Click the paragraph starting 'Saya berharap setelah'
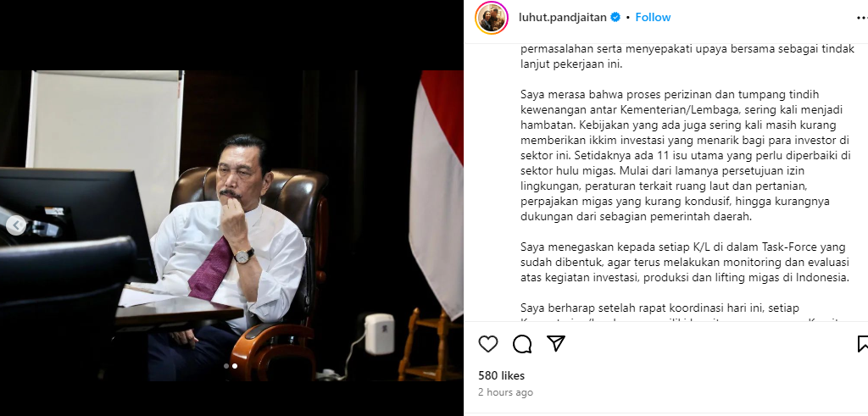868x416 pixels. pos(686,313)
